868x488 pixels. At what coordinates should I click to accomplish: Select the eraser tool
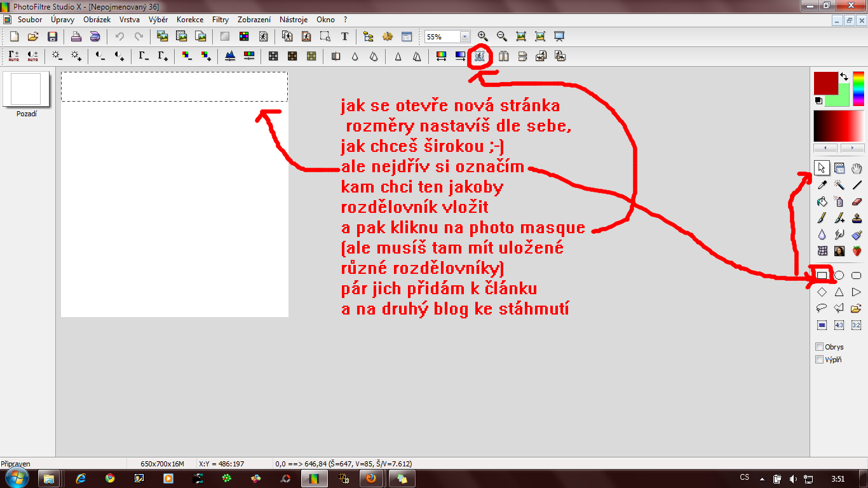[x=856, y=201]
